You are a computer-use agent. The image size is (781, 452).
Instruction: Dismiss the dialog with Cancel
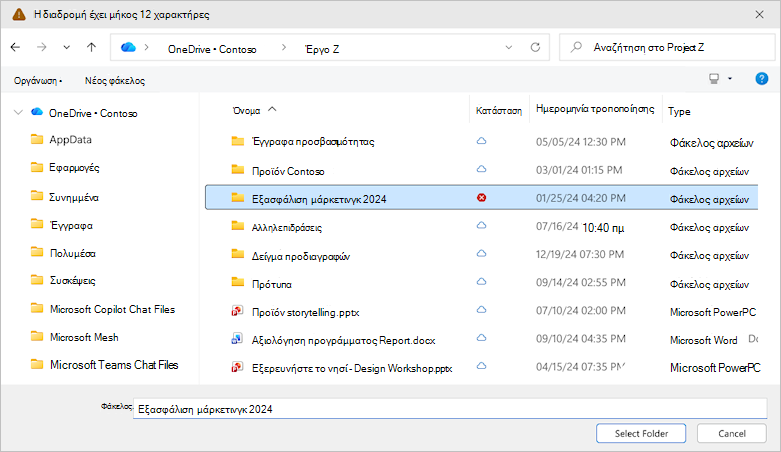pyautogui.click(x=732, y=434)
